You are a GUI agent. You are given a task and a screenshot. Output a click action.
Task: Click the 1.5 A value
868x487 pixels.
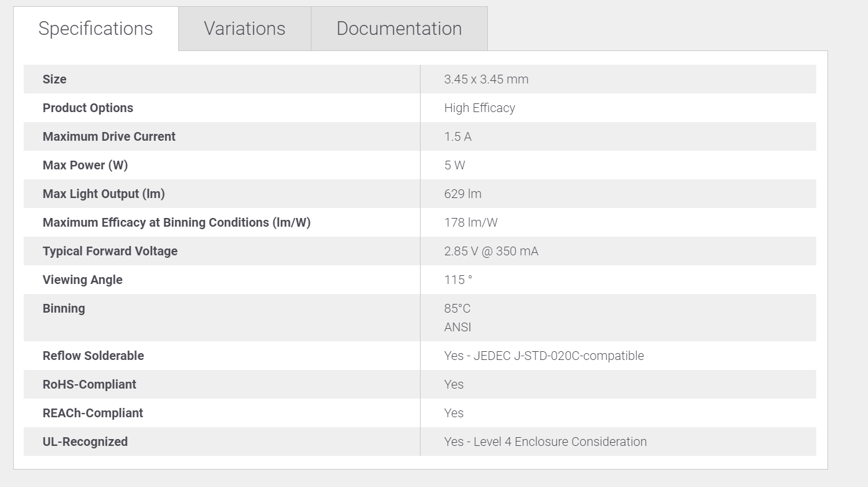tap(458, 136)
